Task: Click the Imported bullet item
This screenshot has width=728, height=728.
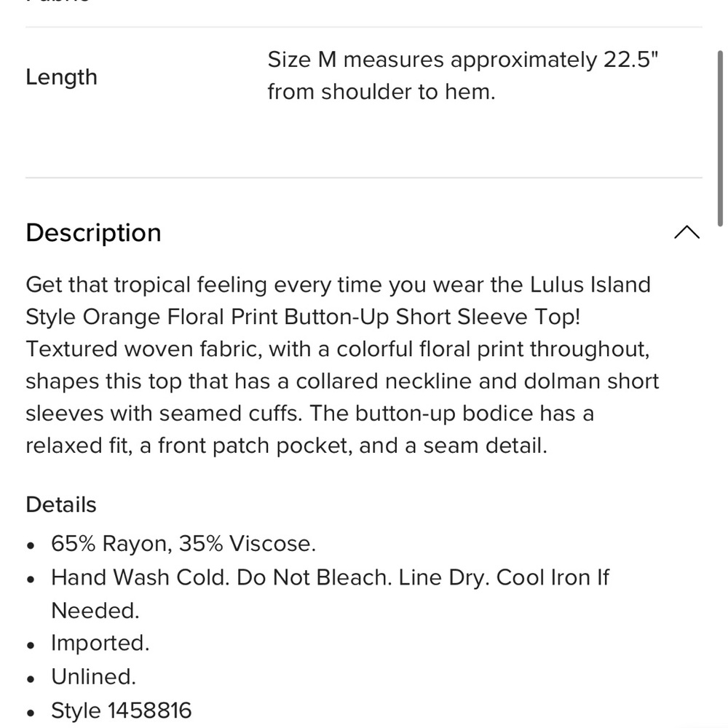Action: pos(100,644)
